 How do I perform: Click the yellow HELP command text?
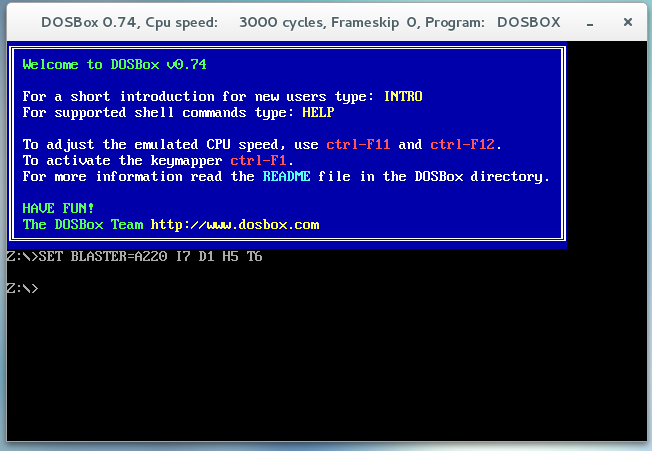tap(318, 112)
